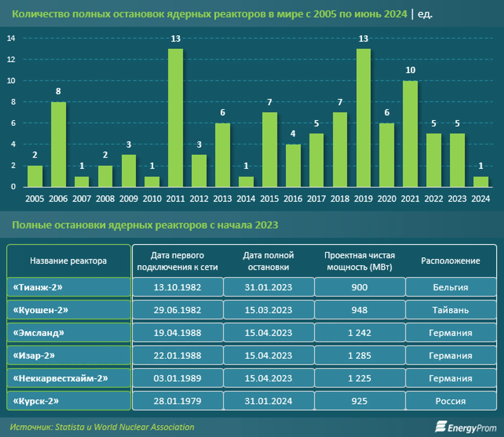
Task: Click the «Неккарвестхайм-2» reactor name cell
Action: 69,378
